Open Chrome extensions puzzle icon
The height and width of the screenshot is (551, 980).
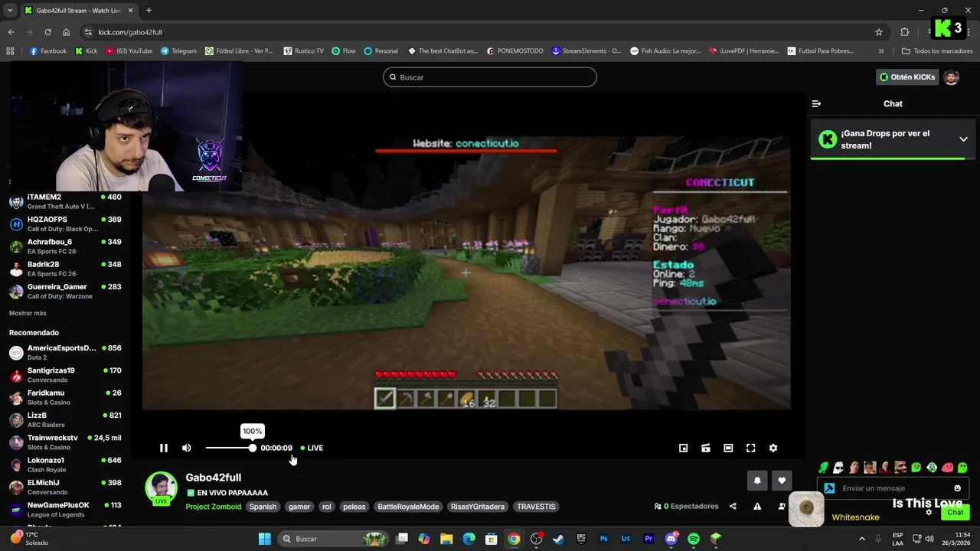point(904,32)
